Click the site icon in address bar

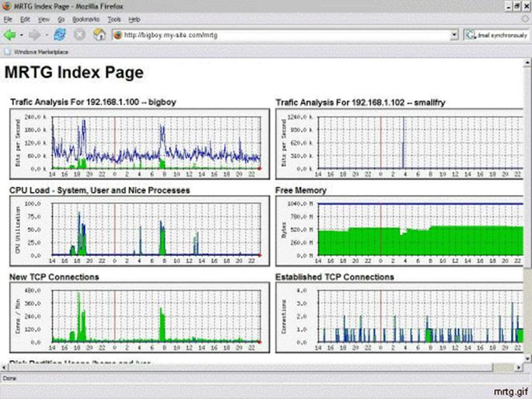117,35
